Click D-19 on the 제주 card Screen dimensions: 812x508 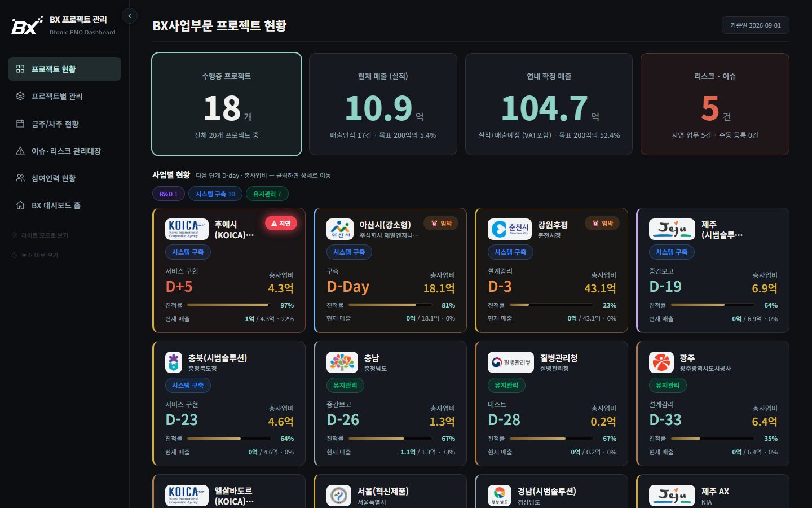[665, 287]
